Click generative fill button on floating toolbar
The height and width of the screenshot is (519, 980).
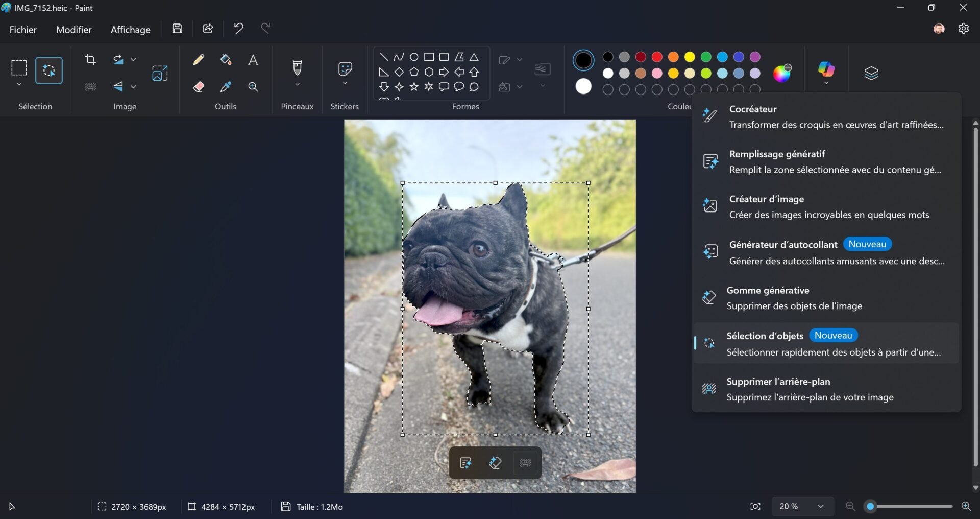coord(465,463)
